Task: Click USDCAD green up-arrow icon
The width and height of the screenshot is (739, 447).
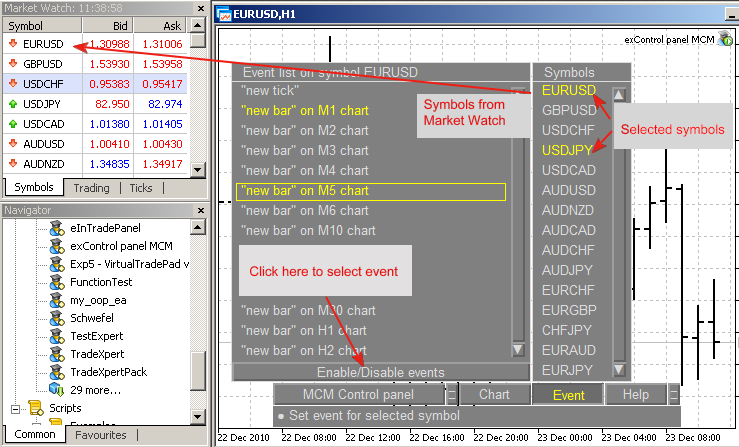Action: (x=13, y=124)
